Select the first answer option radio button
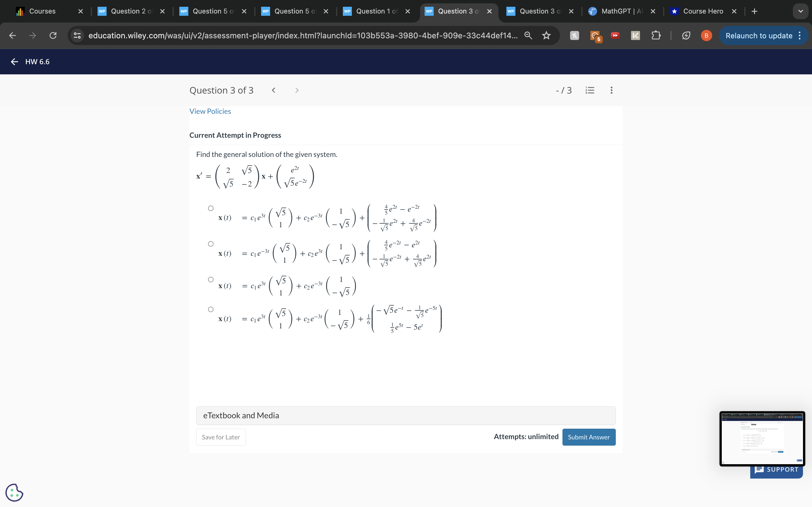The height and width of the screenshot is (507, 812). click(211, 208)
